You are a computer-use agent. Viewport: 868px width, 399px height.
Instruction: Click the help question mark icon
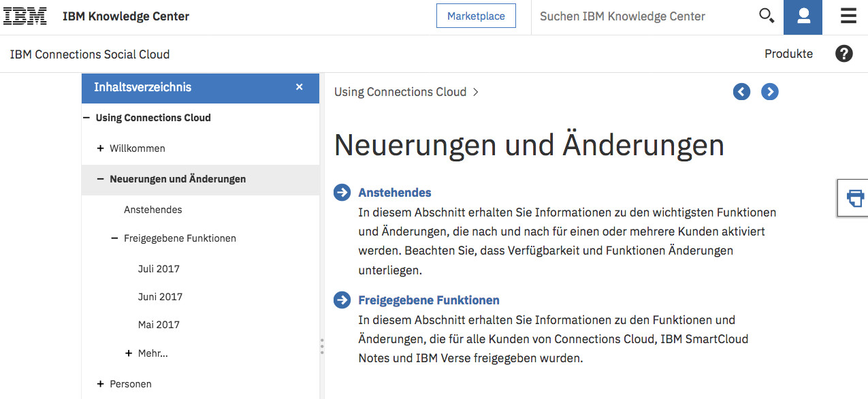tap(844, 54)
